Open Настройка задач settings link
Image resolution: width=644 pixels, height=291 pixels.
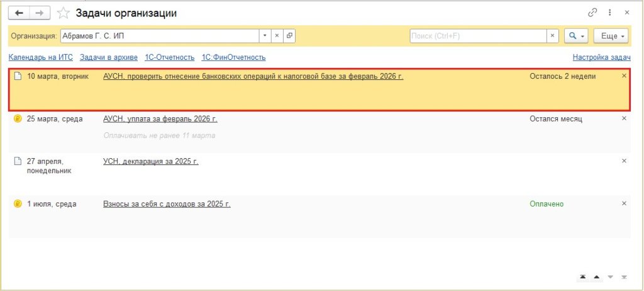pos(601,57)
